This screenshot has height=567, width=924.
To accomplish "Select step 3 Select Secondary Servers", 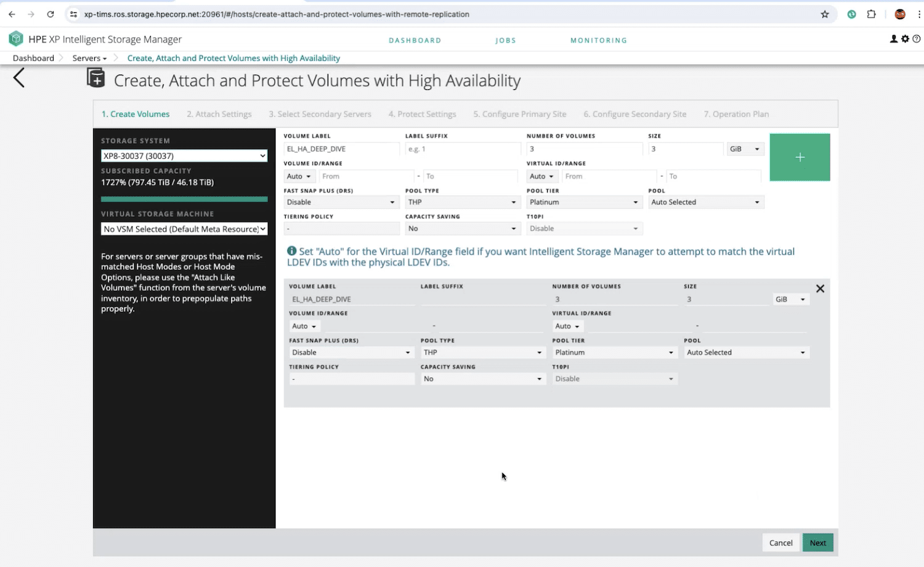I will coord(320,114).
